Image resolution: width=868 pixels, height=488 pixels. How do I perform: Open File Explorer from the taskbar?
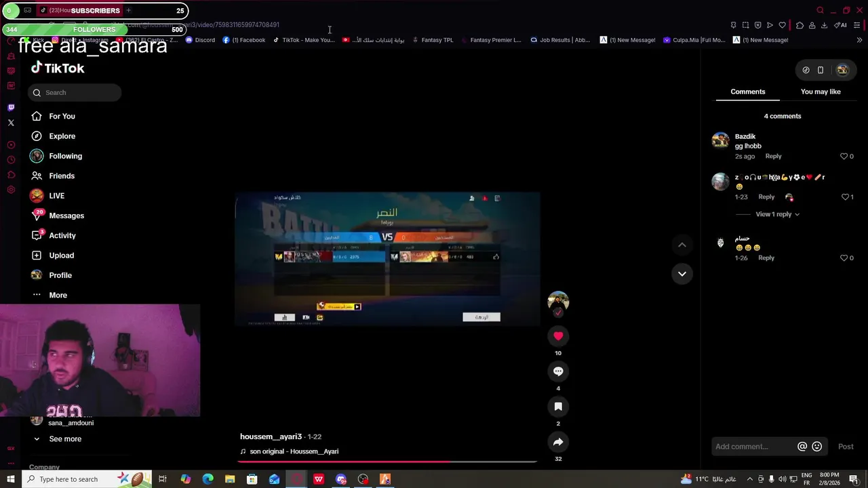pos(230,479)
